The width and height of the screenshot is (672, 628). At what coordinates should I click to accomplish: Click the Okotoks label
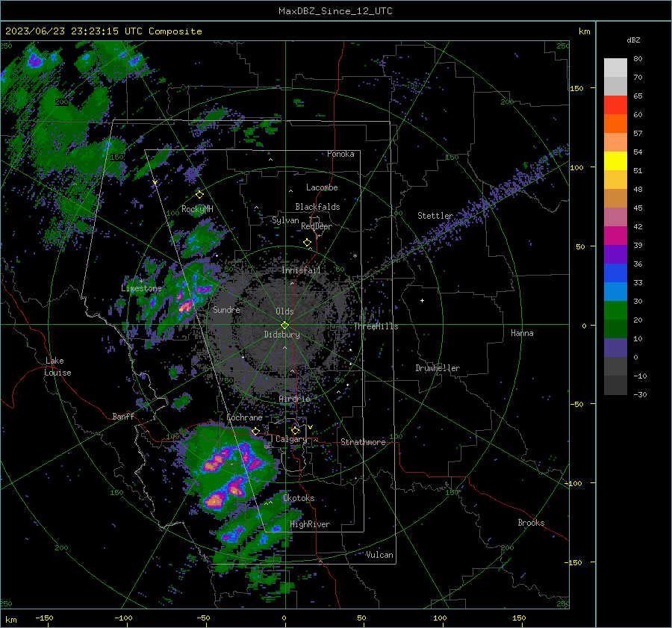point(299,498)
